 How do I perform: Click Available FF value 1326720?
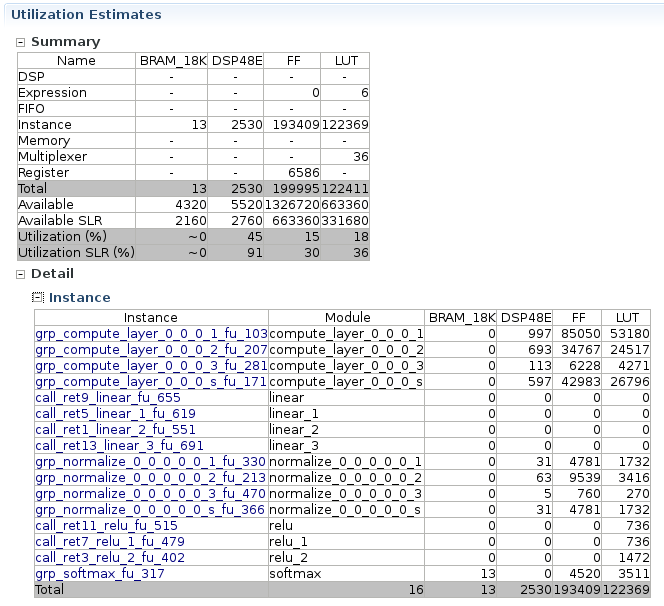[292, 205]
